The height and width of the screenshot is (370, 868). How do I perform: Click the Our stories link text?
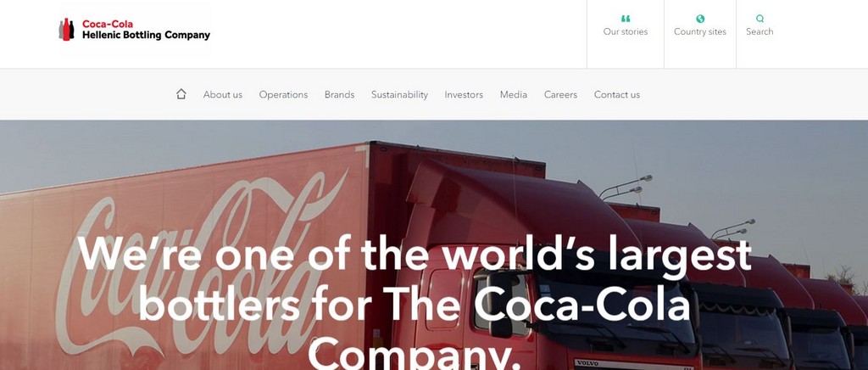pos(626,31)
